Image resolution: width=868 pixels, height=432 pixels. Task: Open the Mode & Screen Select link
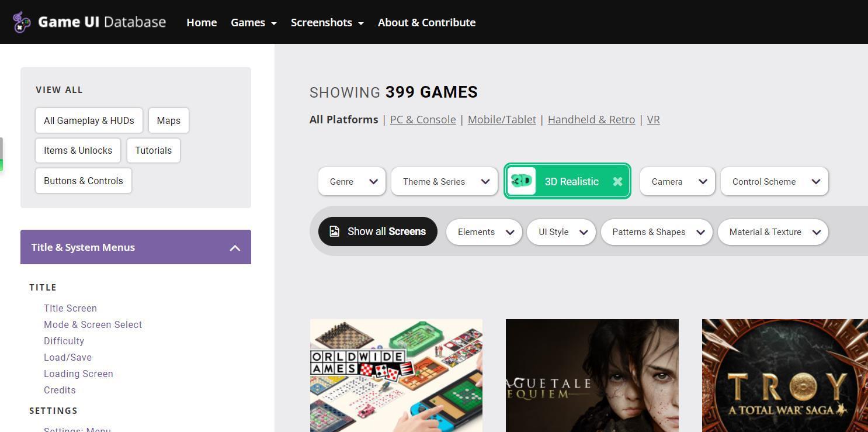tap(93, 324)
